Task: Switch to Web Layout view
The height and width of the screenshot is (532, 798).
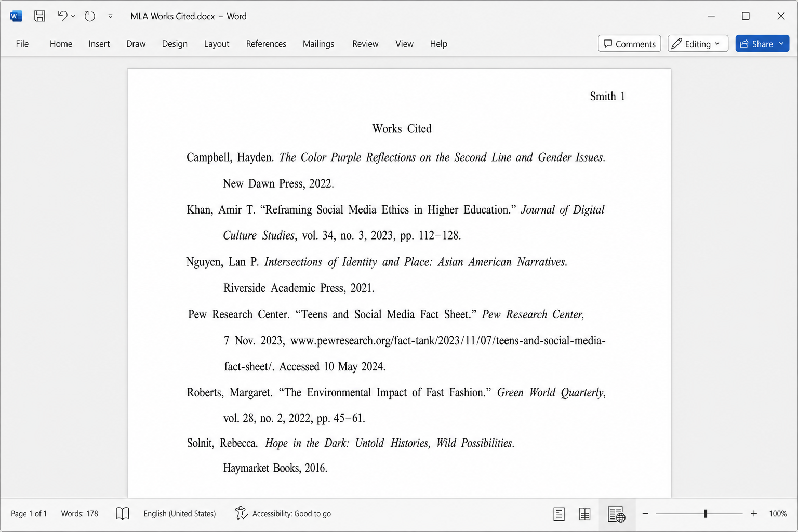Action: [616, 514]
